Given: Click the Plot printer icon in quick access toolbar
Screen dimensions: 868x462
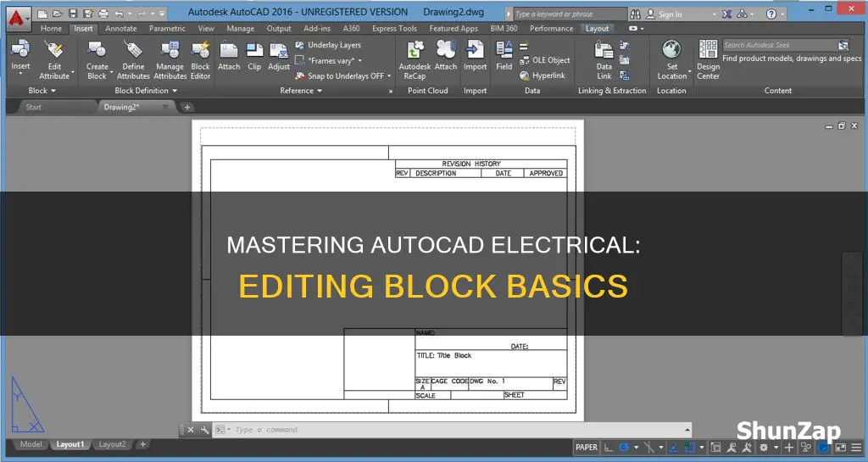Looking at the screenshot, I should coord(103,14).
